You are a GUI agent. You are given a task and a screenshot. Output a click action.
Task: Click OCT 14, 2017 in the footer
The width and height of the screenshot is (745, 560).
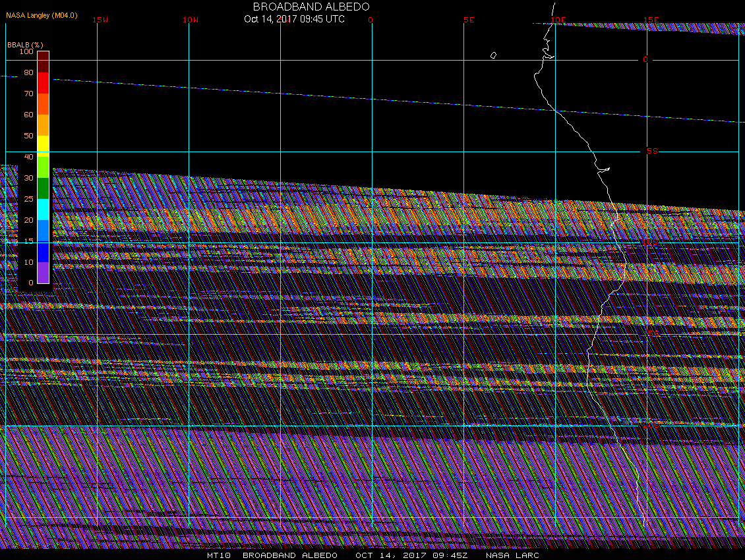coord(390,555)
